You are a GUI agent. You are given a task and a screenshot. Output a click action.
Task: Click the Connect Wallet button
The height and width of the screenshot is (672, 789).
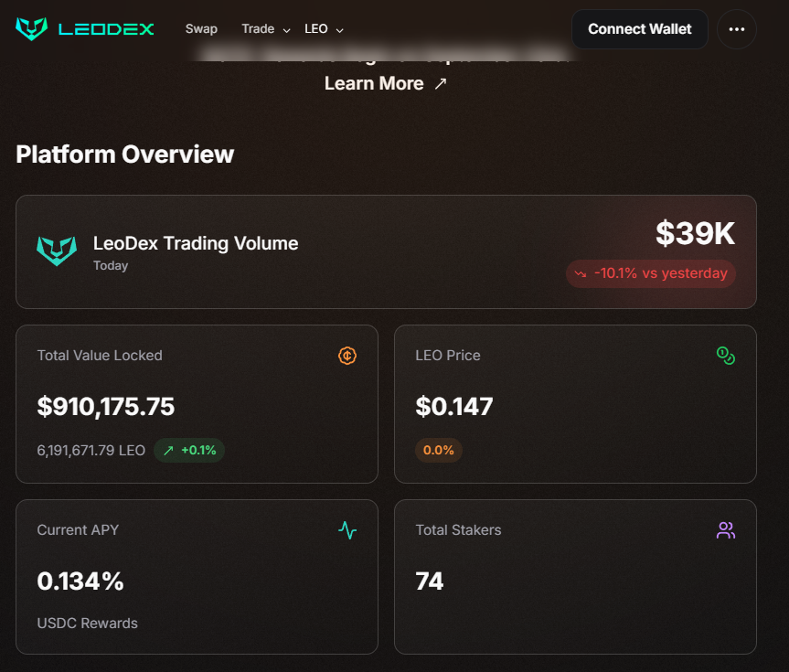point(640,29)
